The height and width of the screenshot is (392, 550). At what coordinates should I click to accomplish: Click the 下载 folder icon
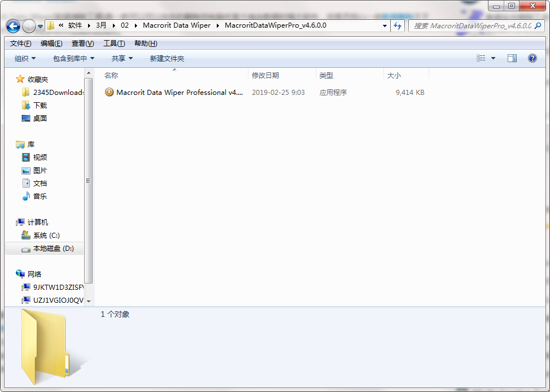25,105
